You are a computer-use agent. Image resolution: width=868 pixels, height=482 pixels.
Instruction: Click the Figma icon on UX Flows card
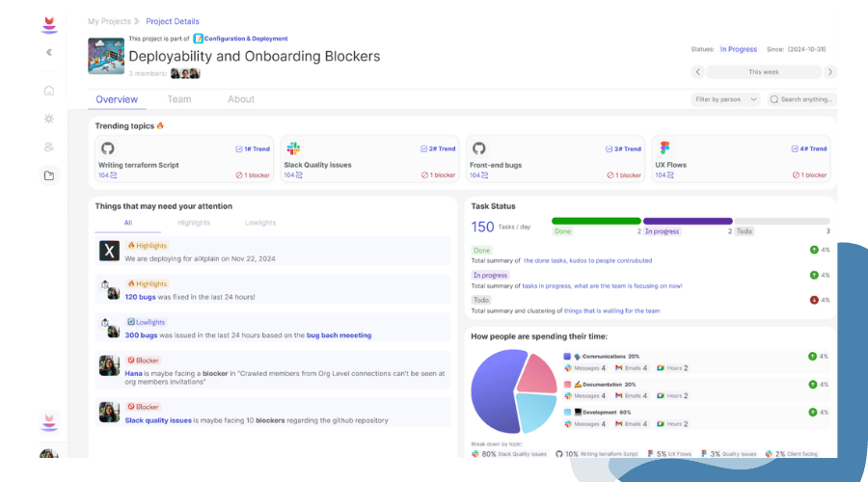coord(665,148)
